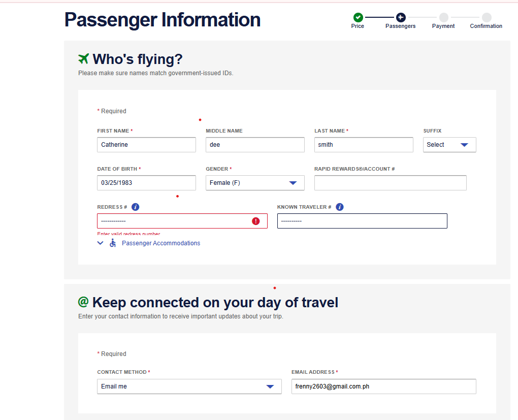Click the Date of Birth field

(146, 183)
